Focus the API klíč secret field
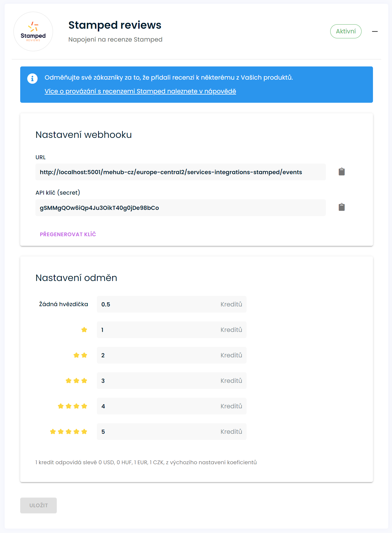Viewport: 392px width, 533px height. pyautogui.click(x=180, y=208)
